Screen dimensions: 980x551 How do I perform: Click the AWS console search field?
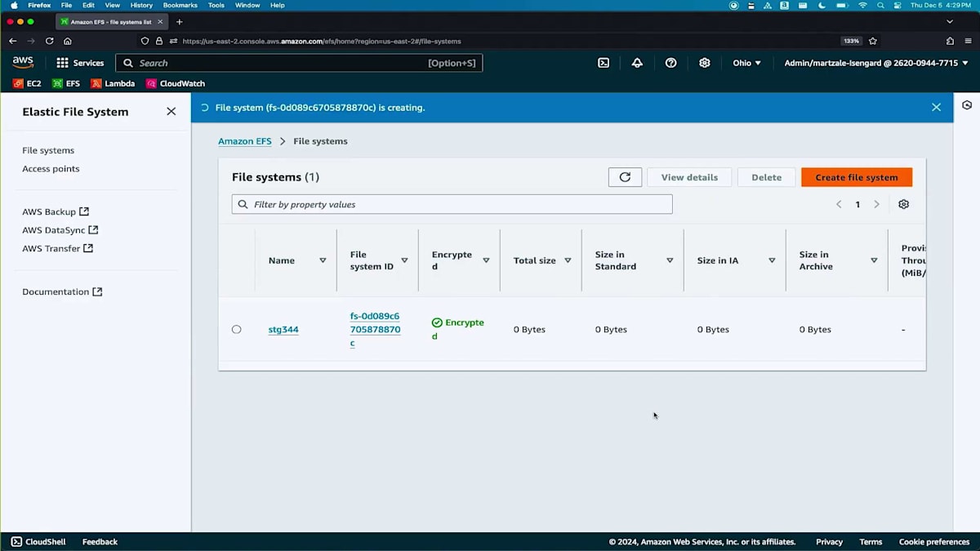point(299,63)
